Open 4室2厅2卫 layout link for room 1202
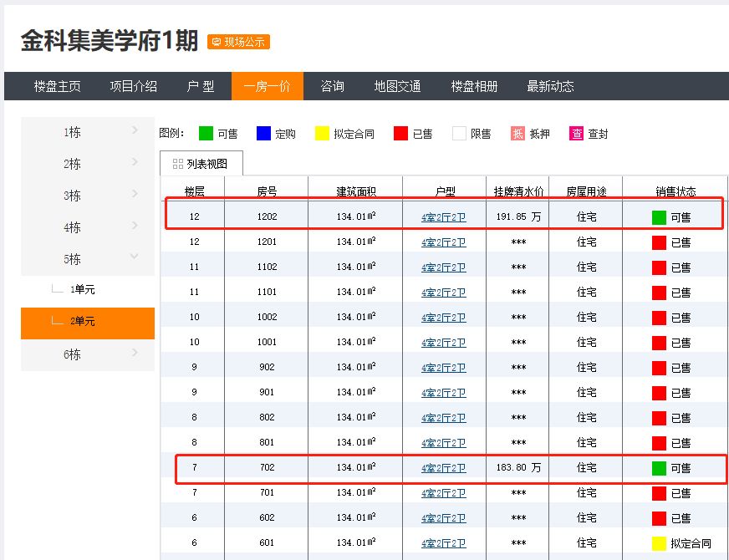729x560 pixels. [443, 217]
